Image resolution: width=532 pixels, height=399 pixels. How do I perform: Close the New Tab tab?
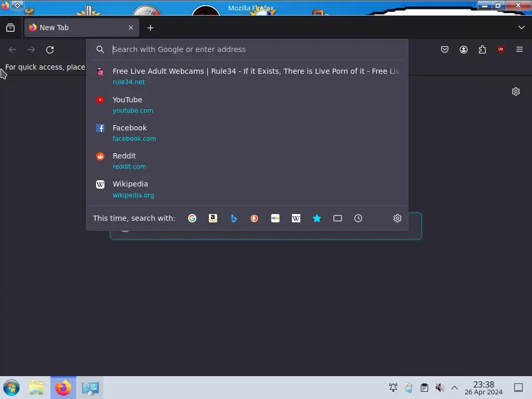pyautogui.click(x=130, y=28)
